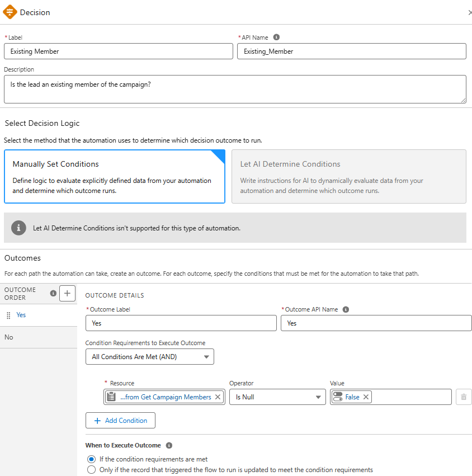Open the info tooltip beside Outcome API Name
The width and height of the screenshot is (472, 476).
[346, 309]
